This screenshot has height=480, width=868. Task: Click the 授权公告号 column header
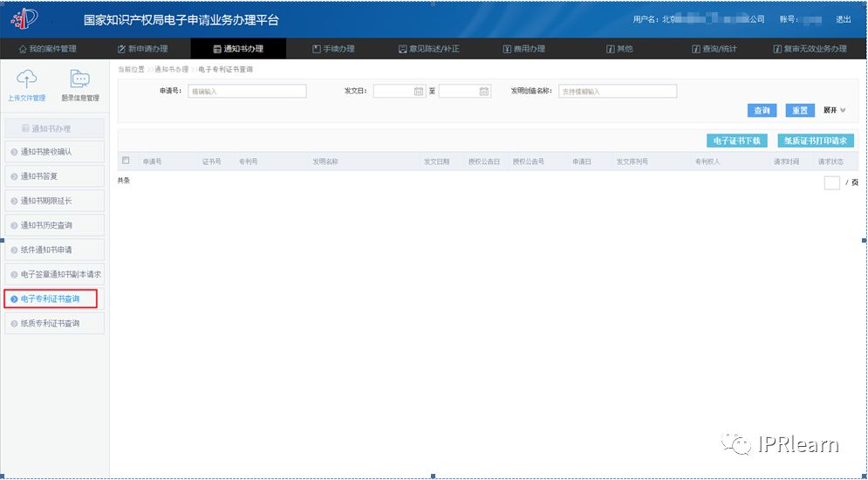[528, 161]
